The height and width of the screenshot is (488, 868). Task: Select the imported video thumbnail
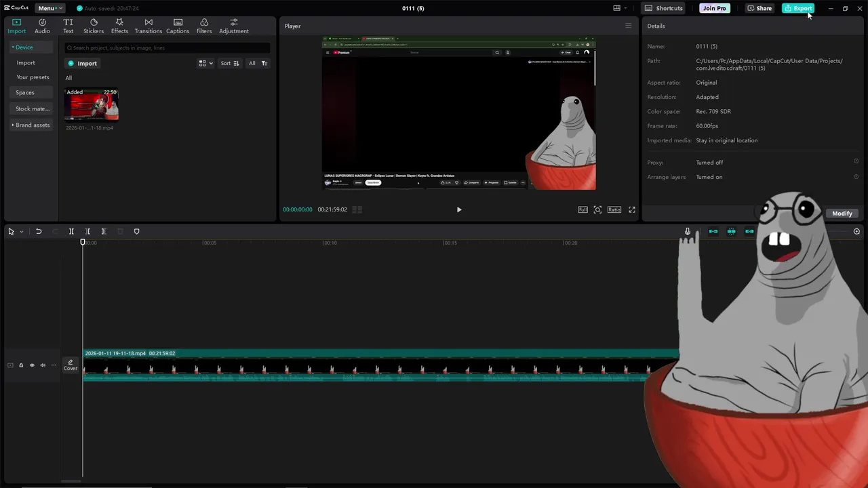click(x=92, y=104)
